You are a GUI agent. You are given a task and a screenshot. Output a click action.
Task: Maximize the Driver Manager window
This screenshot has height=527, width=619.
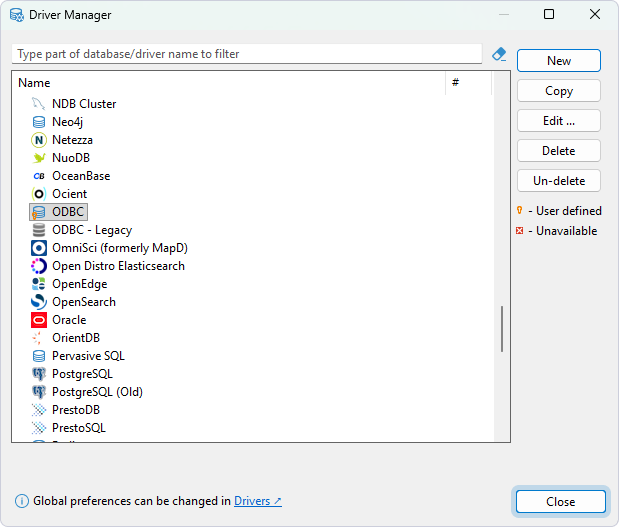(549, 15)
